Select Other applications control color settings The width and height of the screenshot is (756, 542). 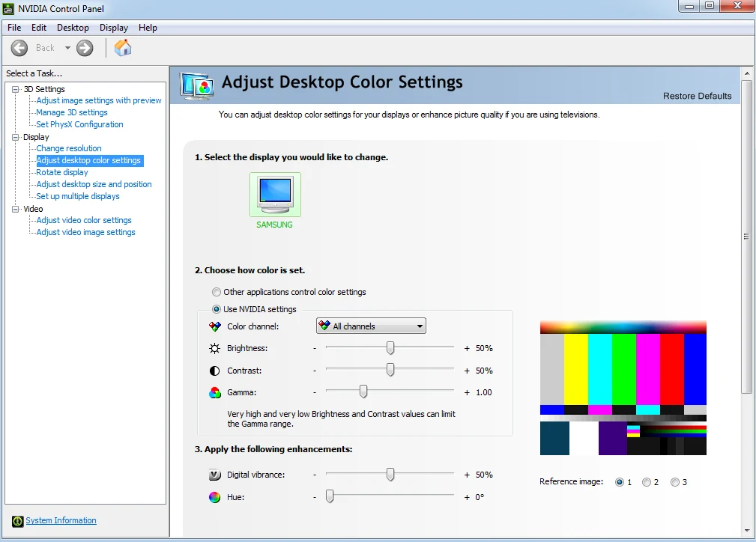click(x=217, y=292)
